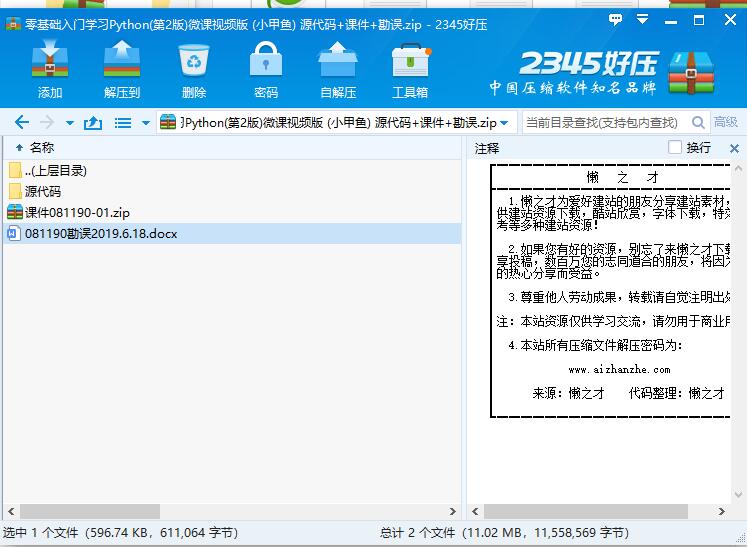Toggle the 换行 word wrap checkbox
The image size is (747, 547).
coord(675,147)
